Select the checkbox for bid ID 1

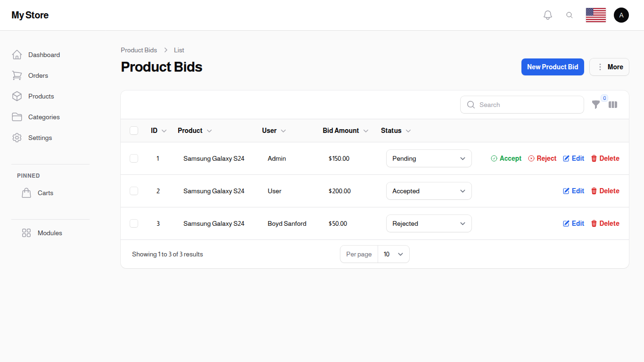134,158
